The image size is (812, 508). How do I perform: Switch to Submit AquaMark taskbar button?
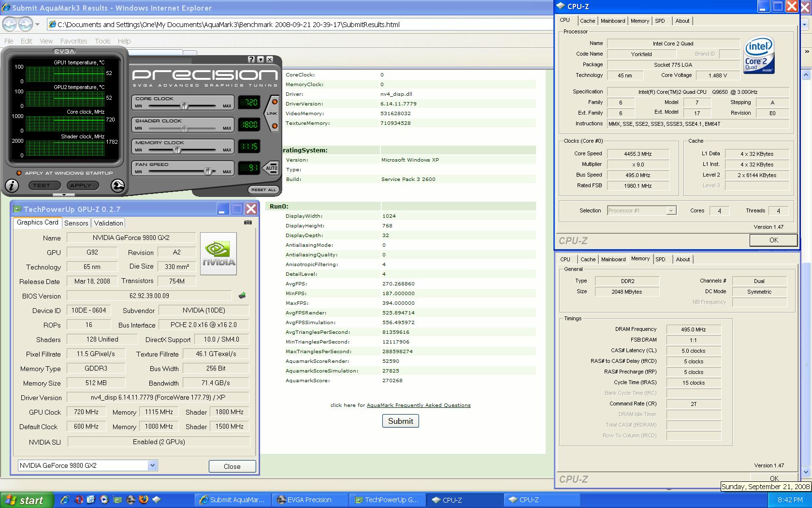233,500
